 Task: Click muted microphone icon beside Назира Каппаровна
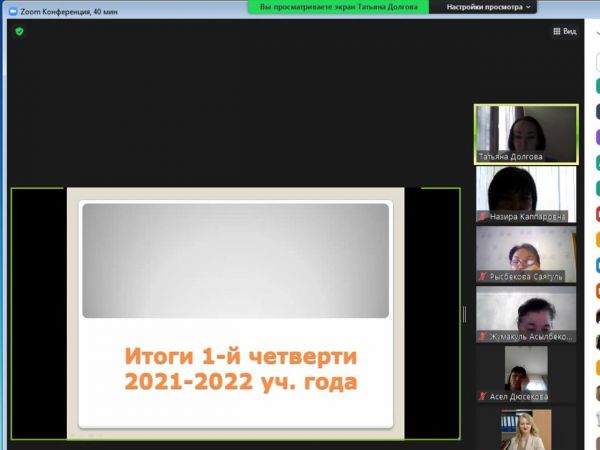[x=482, y=216]
